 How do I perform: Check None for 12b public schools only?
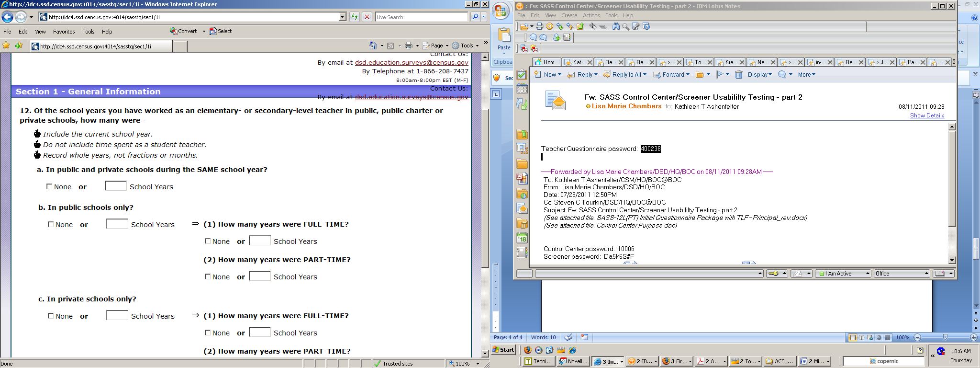coord(51,224)
